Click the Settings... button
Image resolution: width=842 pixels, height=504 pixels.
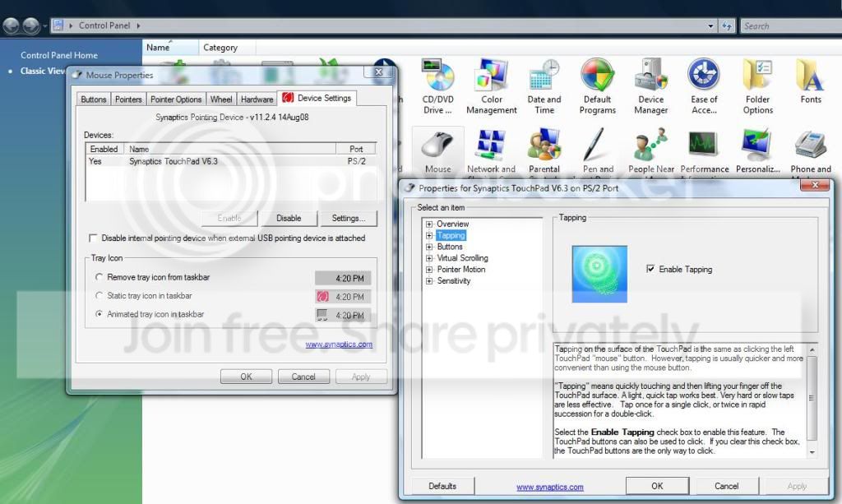point(348,218)
